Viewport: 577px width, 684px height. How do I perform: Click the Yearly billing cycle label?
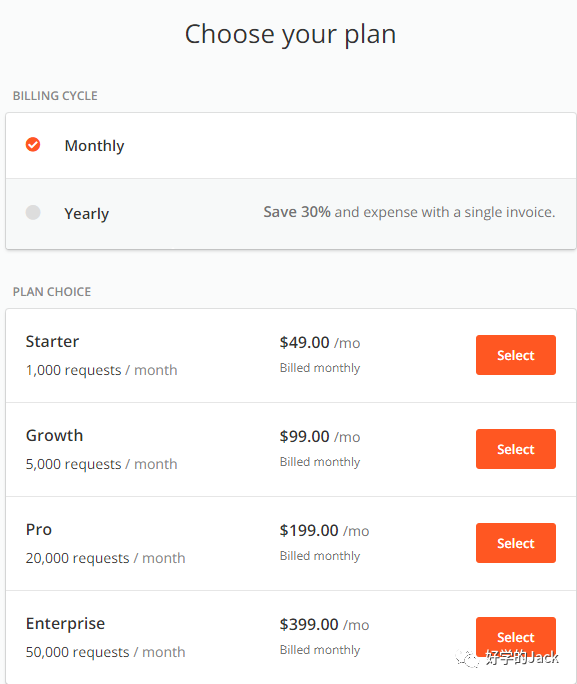tap(87, 214)
